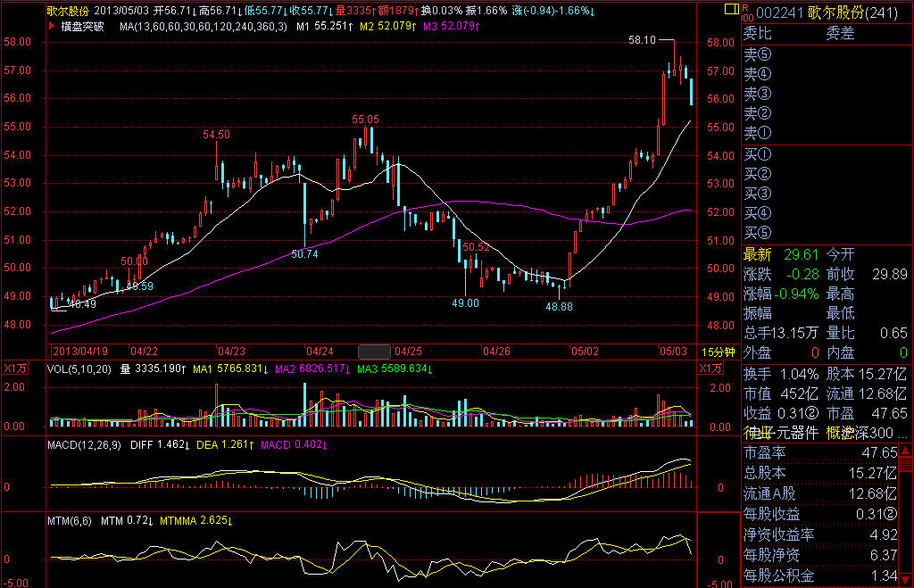The width and height of the screenshot is (914, 588).
Task: Open the 概念 沪深300 concept link
Action: pos(866,433)
